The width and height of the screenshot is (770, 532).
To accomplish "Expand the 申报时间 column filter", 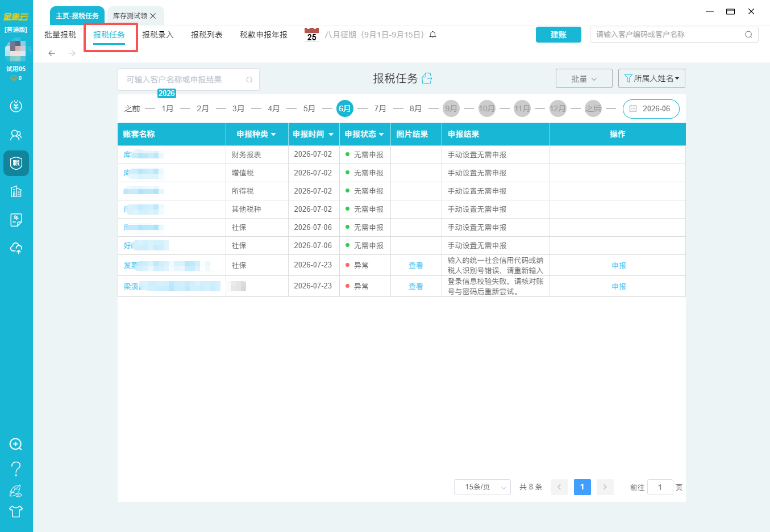I will [331, 135].
